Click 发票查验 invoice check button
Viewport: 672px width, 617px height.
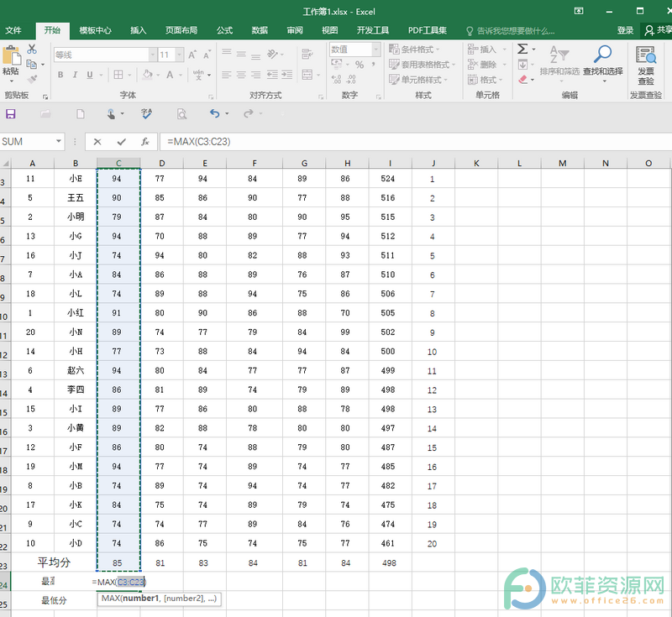[x=646, y=65]
